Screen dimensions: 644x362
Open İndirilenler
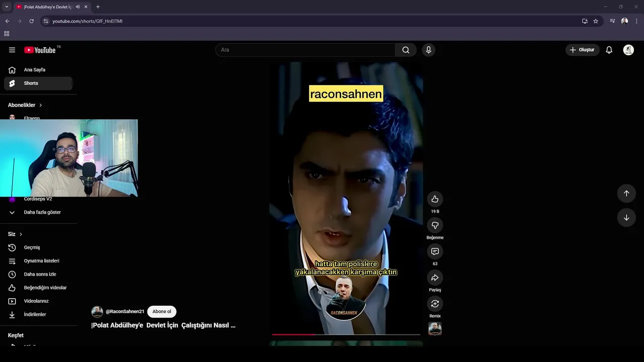click(38, 315)
